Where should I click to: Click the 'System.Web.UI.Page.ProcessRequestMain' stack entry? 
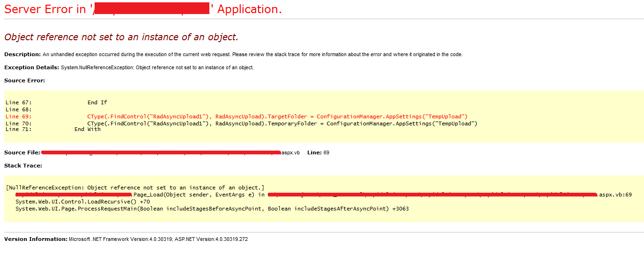[x=212, y=209]
